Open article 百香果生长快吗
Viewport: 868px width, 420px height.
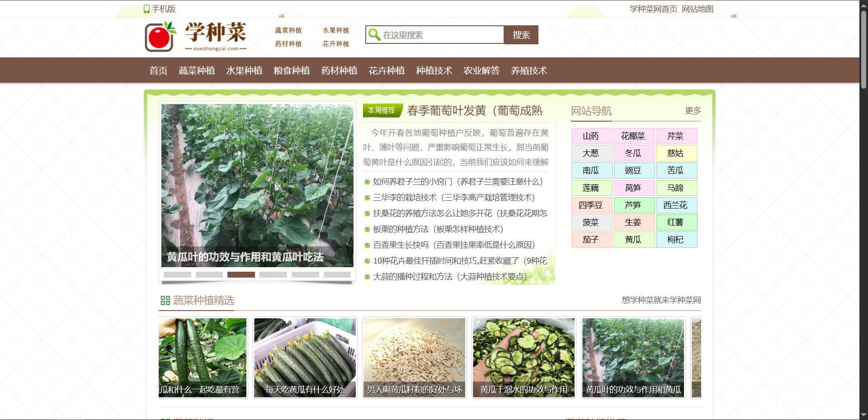(x=454, y=245)
